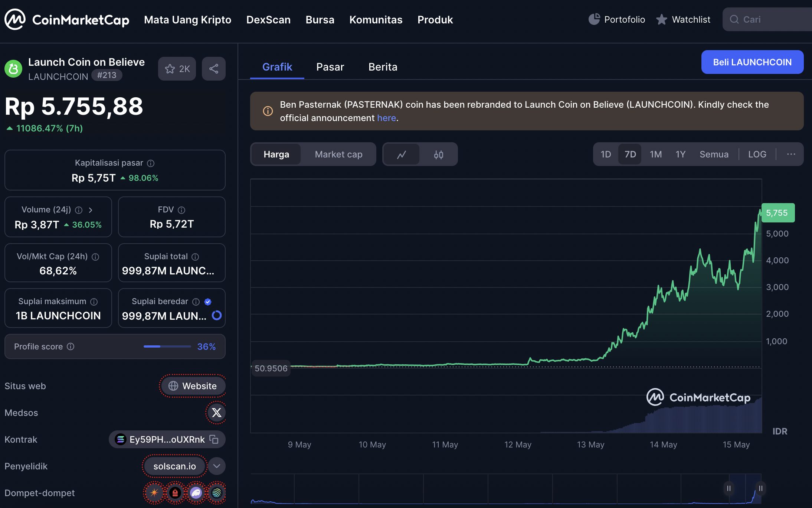Show Kapitalisasi pasar info icon
This screenshot has width=812, height=508.
[x=151, y=163]
